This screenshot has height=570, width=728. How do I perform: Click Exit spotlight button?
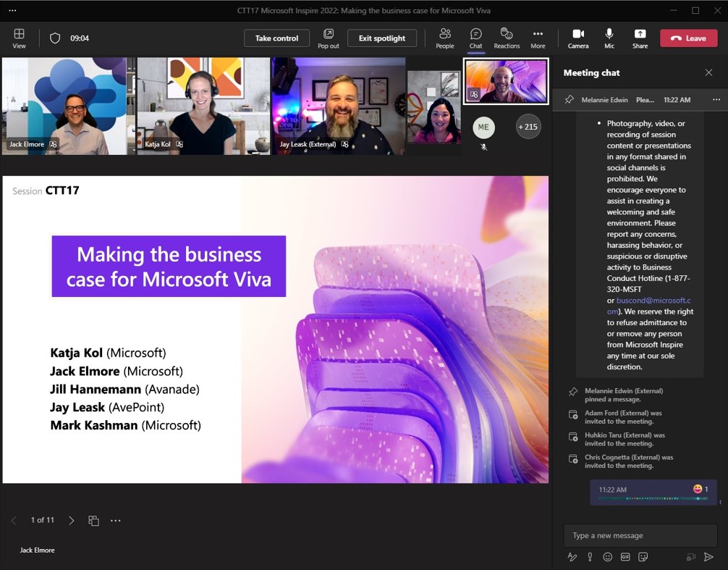coord(381,38)
